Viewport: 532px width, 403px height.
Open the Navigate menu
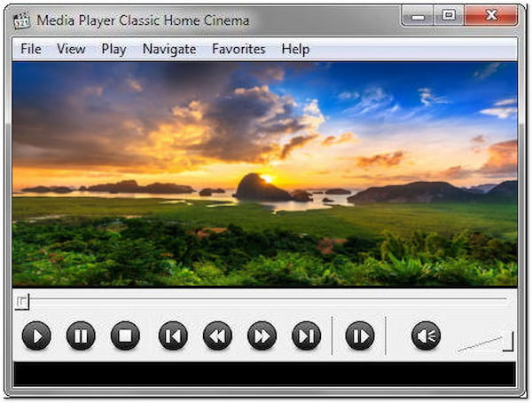click(x=169, y=50)
